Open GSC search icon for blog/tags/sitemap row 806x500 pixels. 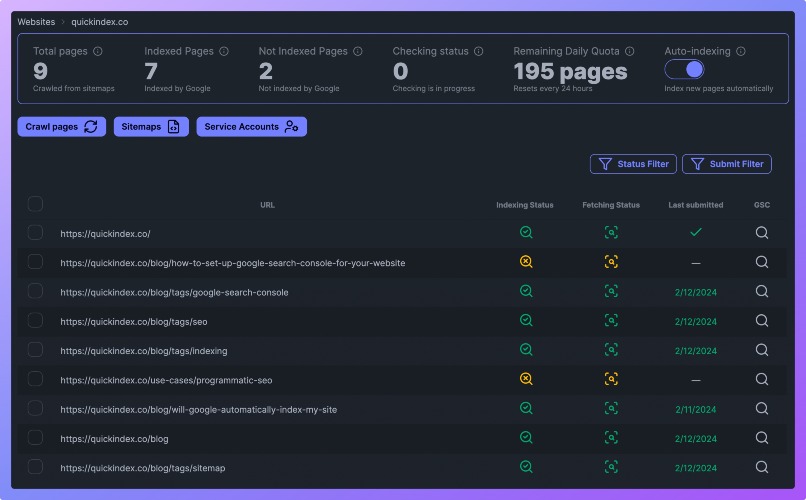[x=762, y=467]
